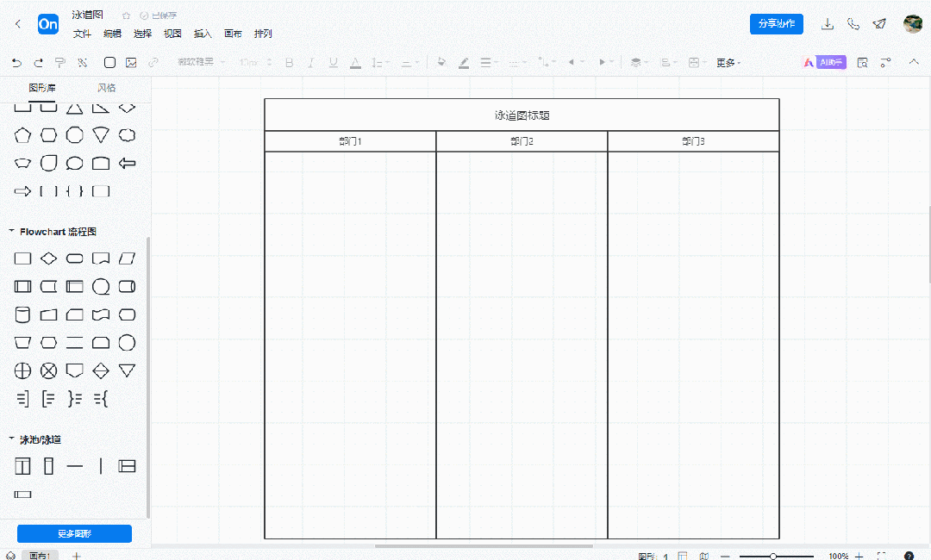Viewport: 931px width, 560px height.
Task: Collapse the 泳池/泳道 section
Action: pos(11,439)
